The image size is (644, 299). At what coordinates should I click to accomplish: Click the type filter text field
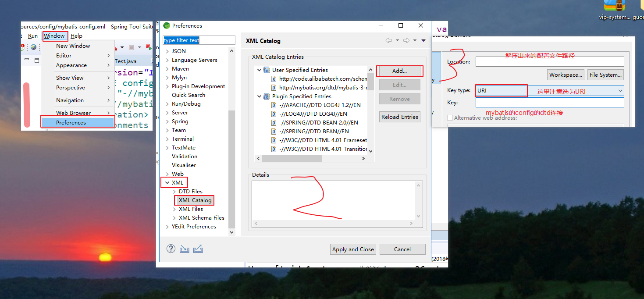tap(199, 40)
